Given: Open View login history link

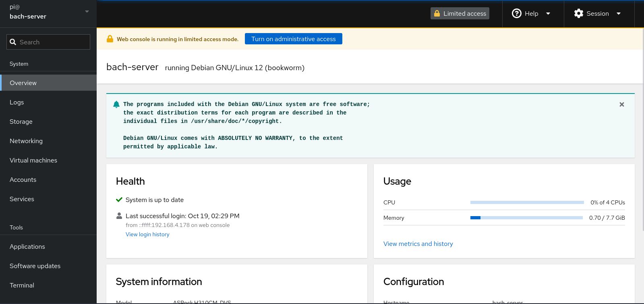Looking at the screenshot, I should click(x=147, y=235).
